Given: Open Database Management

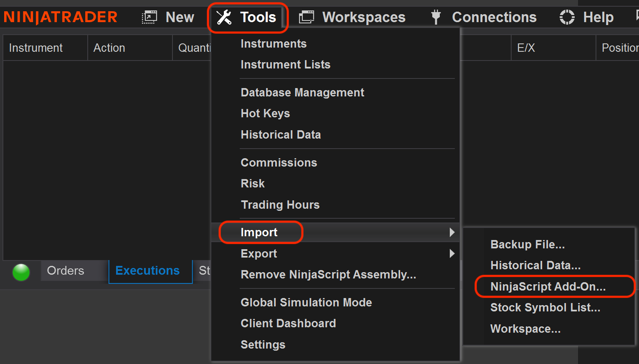Looking at the screenshot, I should [302, 92].
